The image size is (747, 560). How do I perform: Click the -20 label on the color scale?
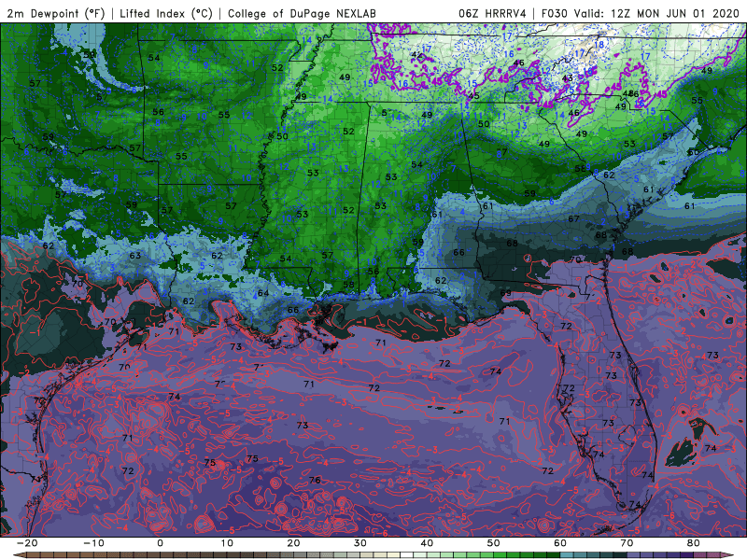point(27,543)
